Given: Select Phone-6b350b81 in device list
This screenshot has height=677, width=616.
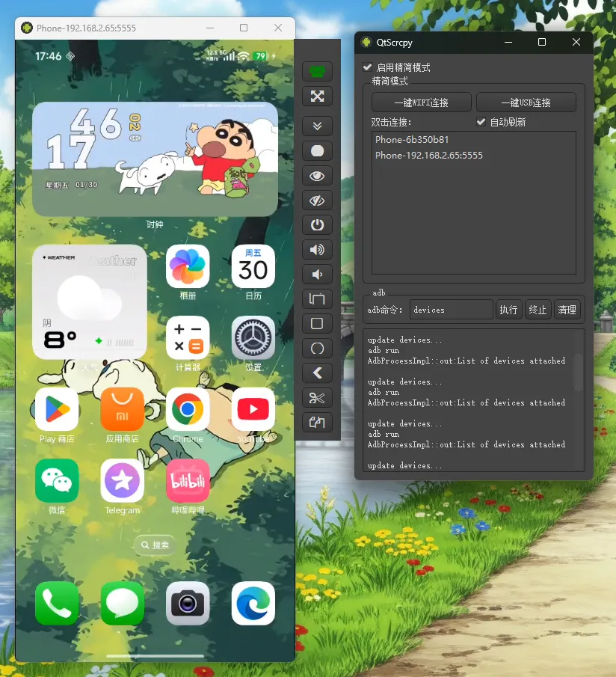Looking at the screenshot, I should [411, 139].
